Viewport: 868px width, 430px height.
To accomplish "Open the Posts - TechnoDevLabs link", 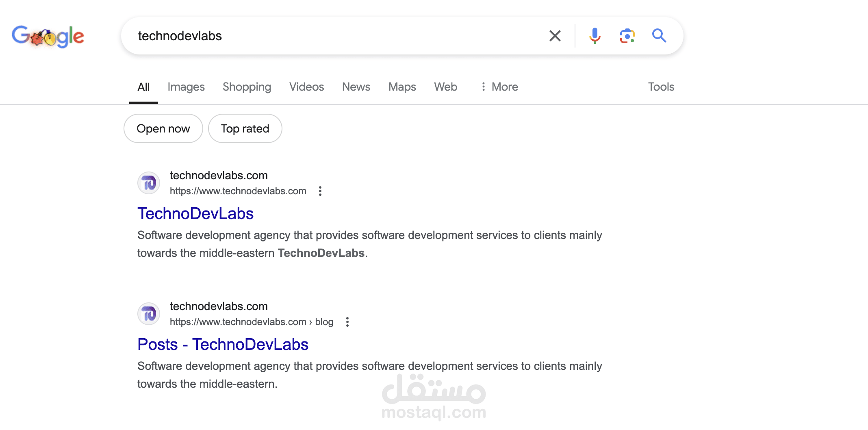I will coord(223,344).
